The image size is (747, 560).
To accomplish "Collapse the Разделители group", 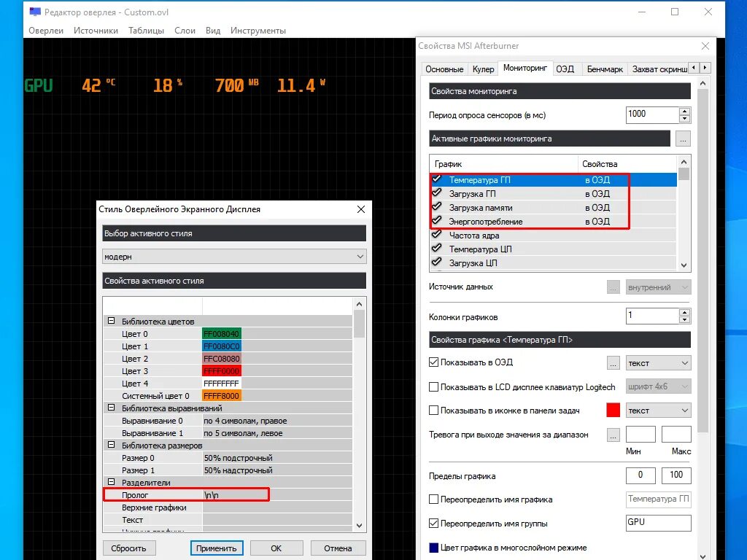I will [111, 482].
